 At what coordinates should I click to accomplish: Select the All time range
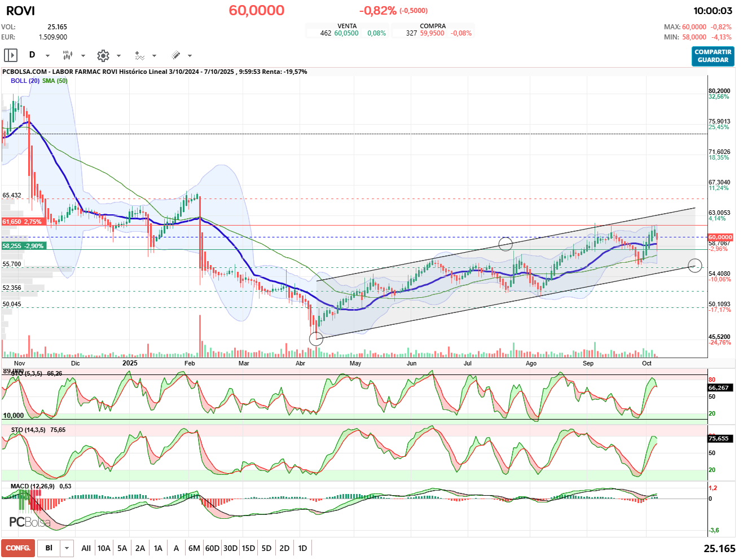(x=86, y=548)
